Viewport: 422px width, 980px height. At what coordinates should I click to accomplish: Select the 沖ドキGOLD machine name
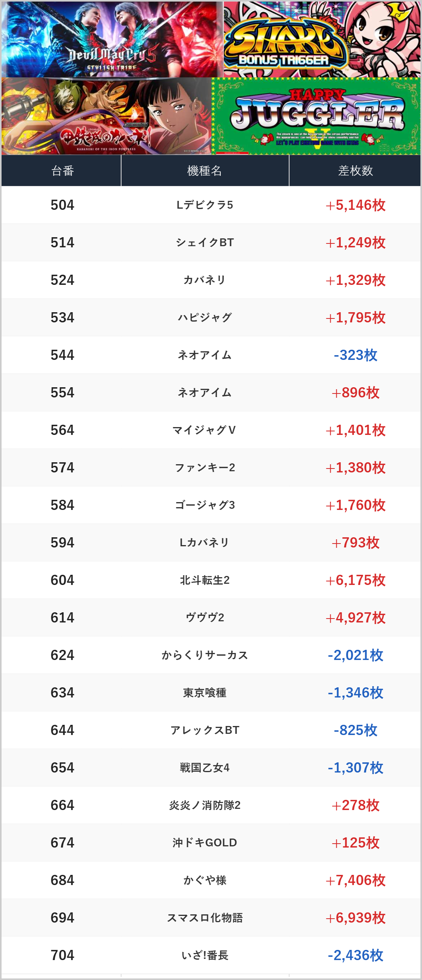point(205,843)
